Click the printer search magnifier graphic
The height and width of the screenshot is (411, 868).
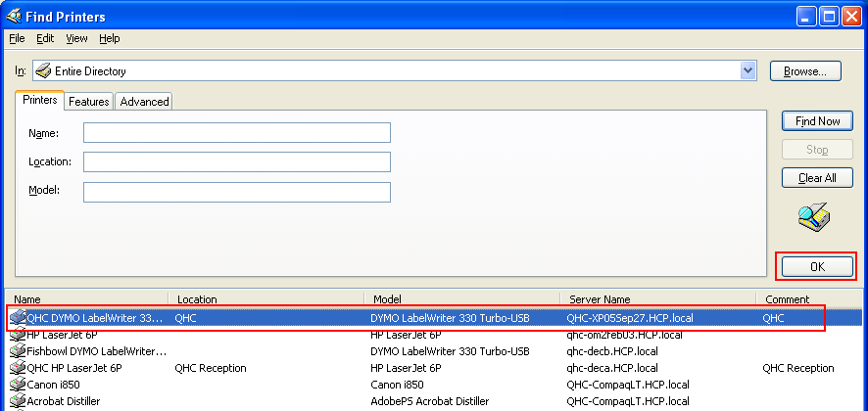(815, 217)
